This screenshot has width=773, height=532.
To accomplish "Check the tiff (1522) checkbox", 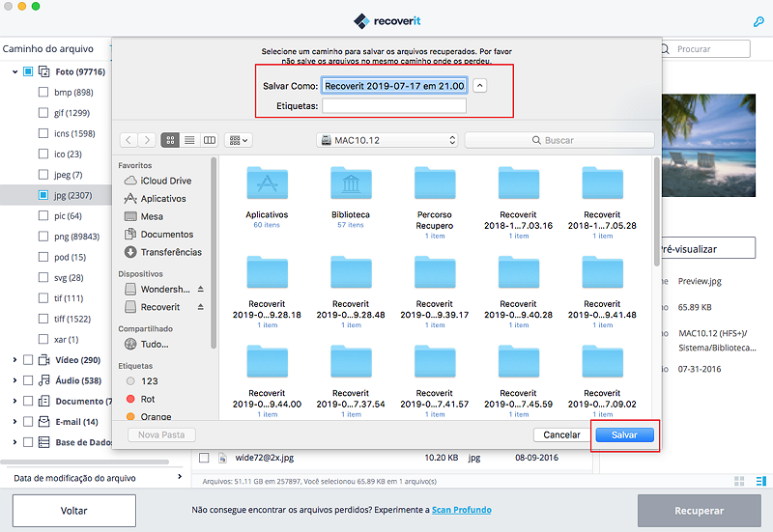I will 43,319.
